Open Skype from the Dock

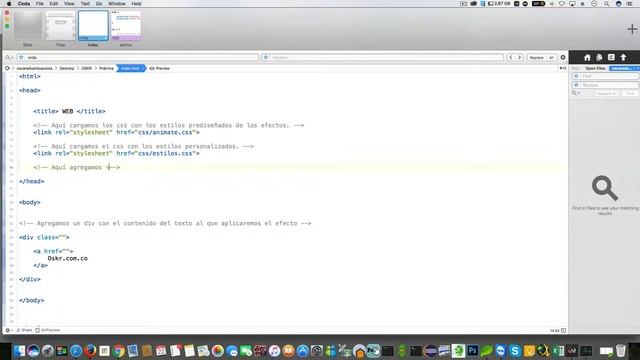coord(515,351)
